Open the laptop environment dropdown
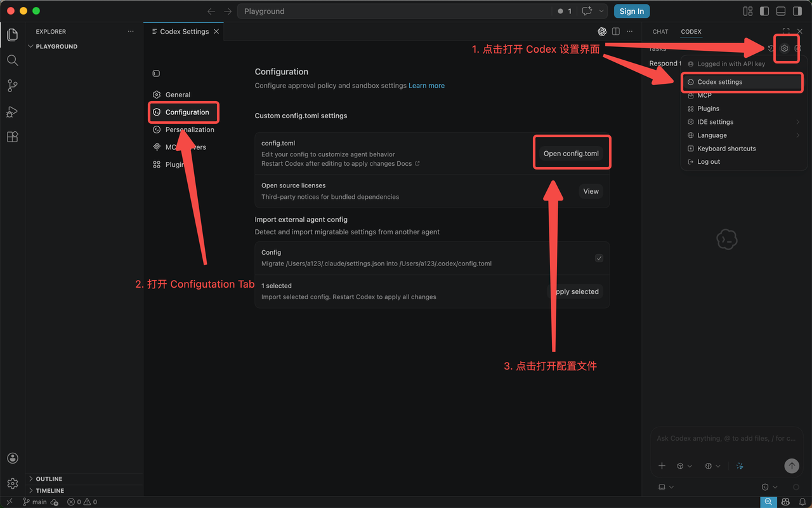The image size is (812, 508). pyautogui.click(x=666, y=487)
